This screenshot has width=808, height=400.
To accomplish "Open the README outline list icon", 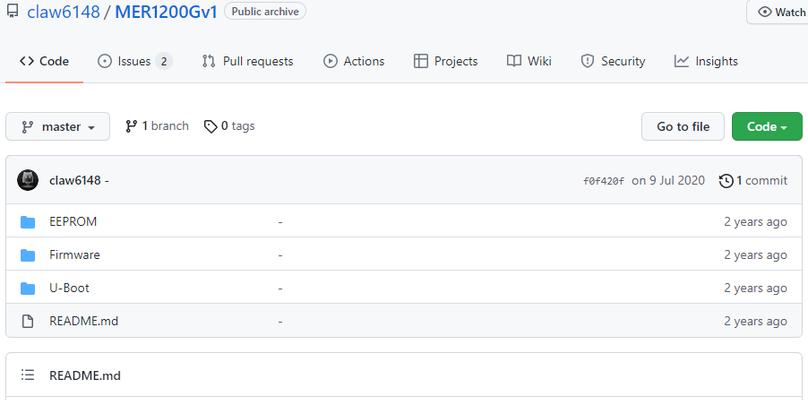I will [28, 375].
